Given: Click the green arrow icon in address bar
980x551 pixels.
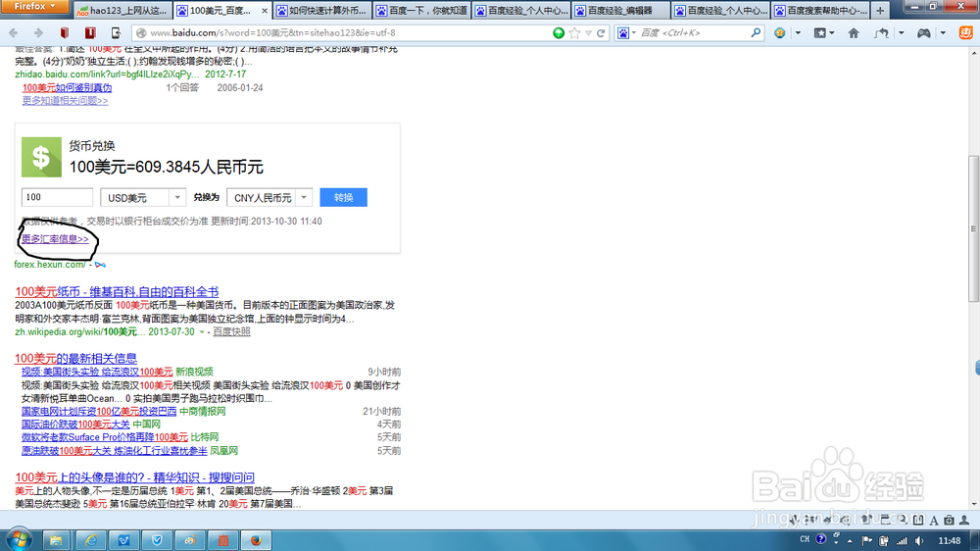Looking at the screenshot, I should [559, 32].
